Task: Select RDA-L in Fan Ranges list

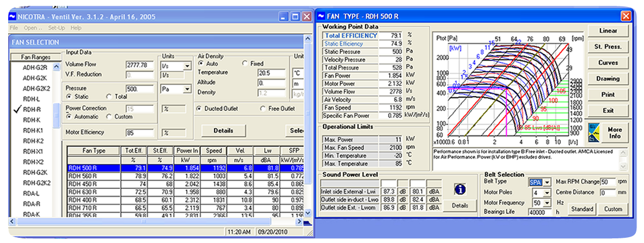Action: coord(31,194)
